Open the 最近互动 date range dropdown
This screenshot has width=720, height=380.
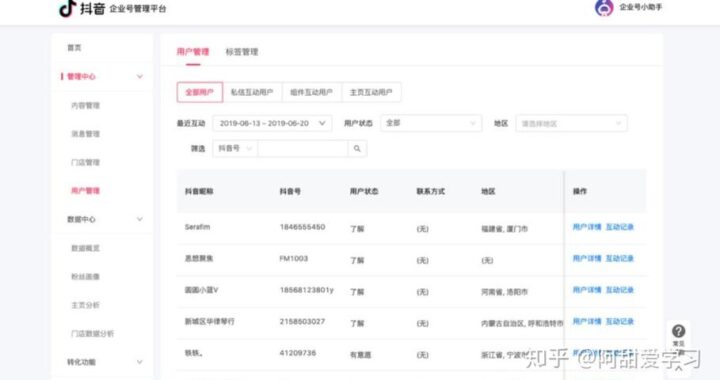coord(272,123)
